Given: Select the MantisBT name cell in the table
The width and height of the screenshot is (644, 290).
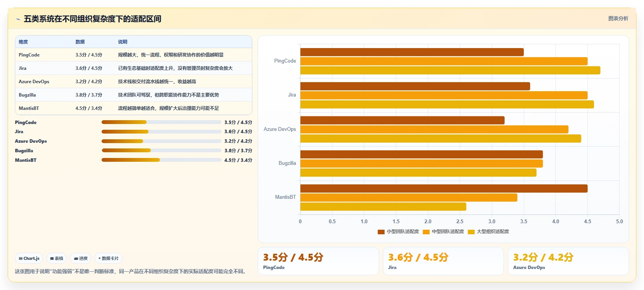Looking at the screenshot, I should [x=29, y=108].
